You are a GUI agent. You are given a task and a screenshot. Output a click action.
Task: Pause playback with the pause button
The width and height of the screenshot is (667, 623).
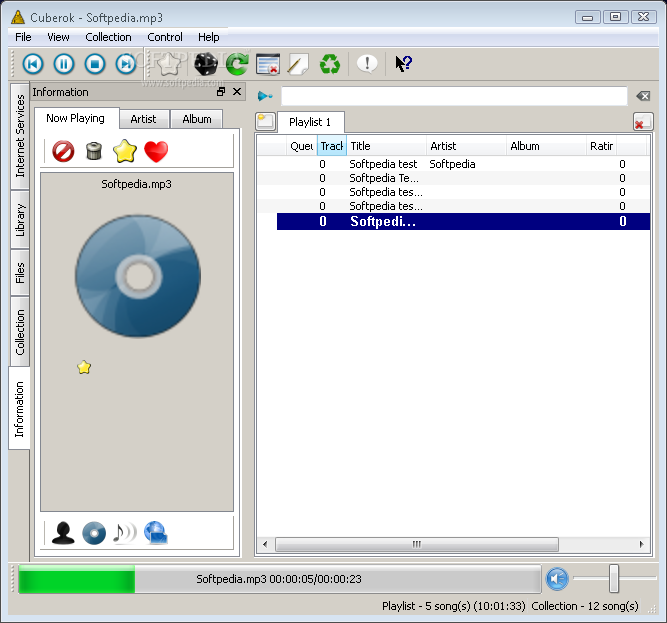pyautogui.click(x=64, y=64)
